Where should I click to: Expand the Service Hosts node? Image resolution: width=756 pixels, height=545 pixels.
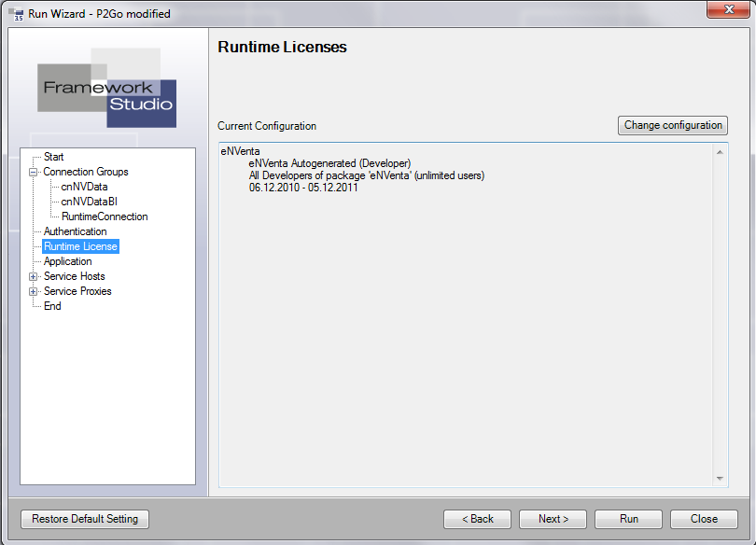pyautogui.click(x=33, y=276)
